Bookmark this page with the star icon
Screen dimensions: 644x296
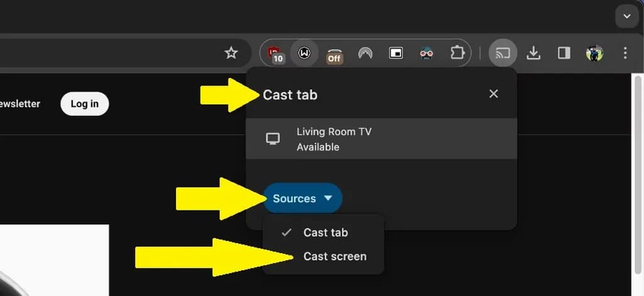[231, 53]
